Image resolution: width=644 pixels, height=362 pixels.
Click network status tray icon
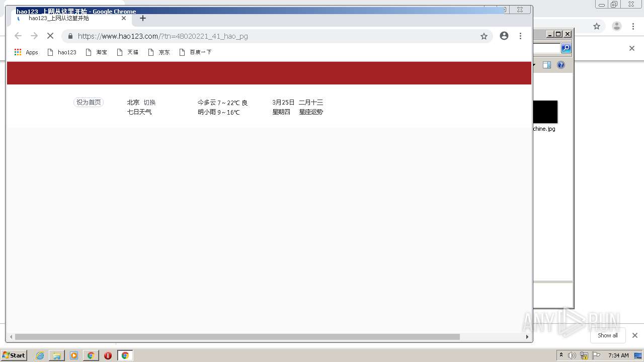[584, 355]
